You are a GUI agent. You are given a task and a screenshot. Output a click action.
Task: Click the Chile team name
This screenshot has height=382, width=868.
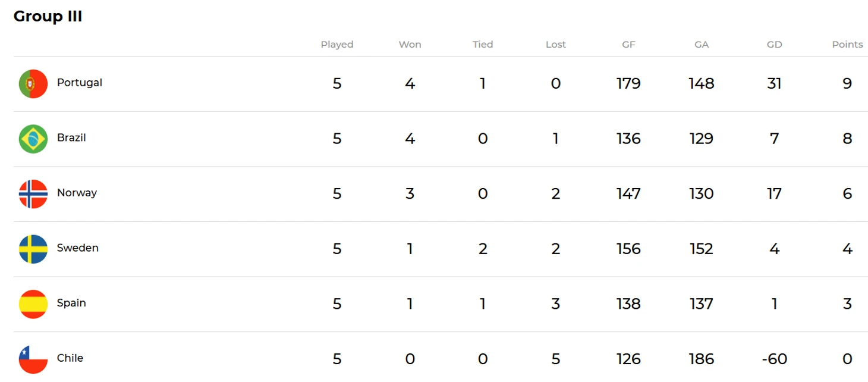tap(70, 358)
